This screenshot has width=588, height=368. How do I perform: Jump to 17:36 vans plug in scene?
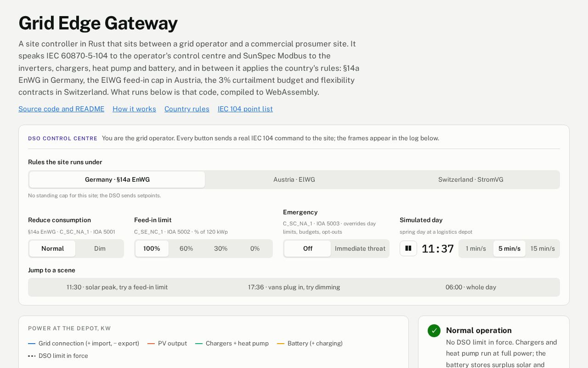(x=294, y=287)
